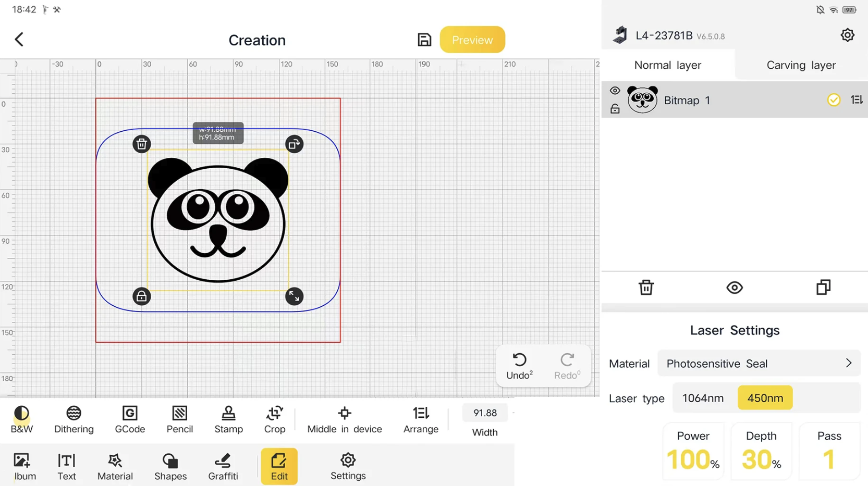Click the muted notifications status icon
Viewport: 868px width, 486px height.
pos(820,10)
